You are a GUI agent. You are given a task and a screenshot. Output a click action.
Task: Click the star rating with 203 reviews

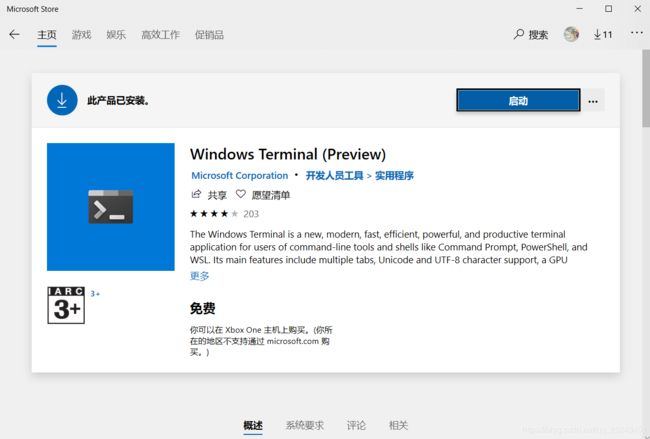[224, 214]
